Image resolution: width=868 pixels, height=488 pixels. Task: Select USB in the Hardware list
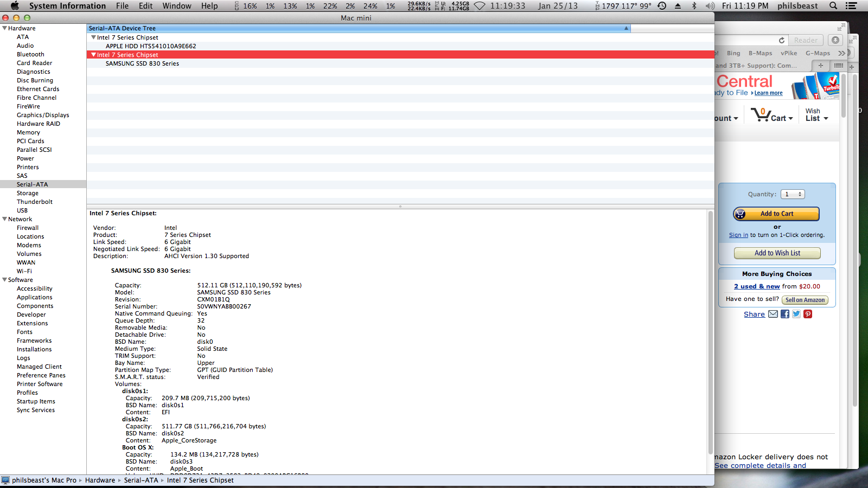click(x=22, y=210)
